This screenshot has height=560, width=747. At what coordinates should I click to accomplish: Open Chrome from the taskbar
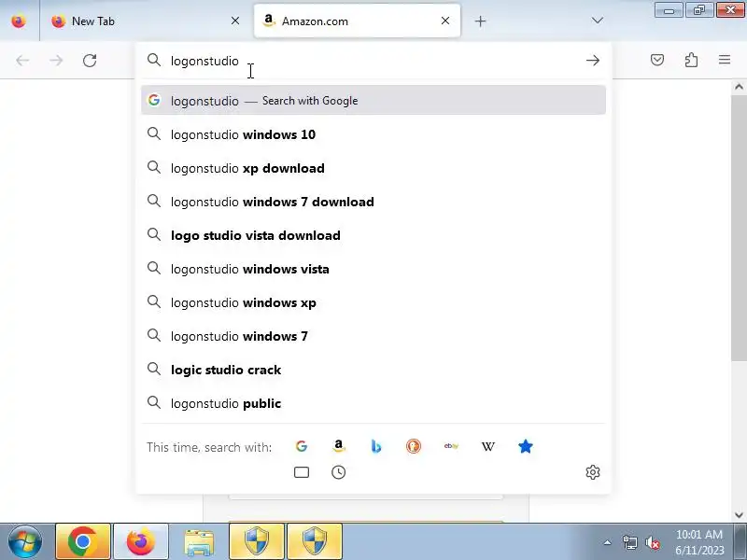83,541
